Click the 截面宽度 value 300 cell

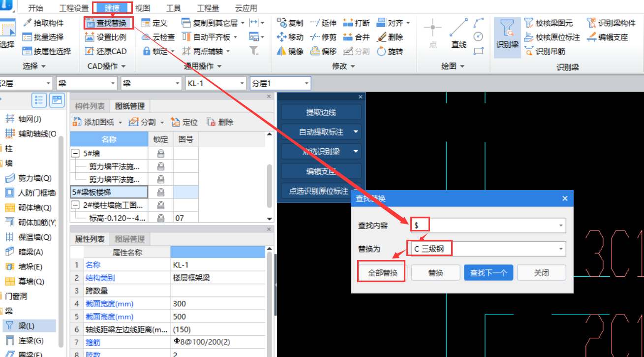coord(218,304)
